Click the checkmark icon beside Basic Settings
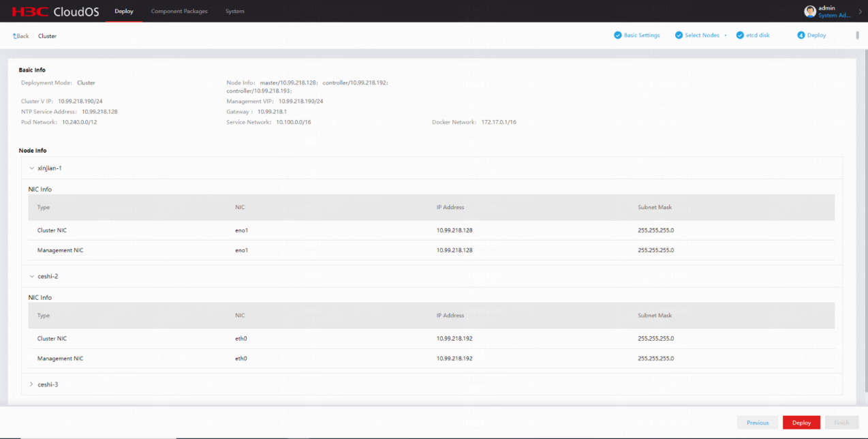The height and width of the screenshot is (439, 868). (617, 35)
